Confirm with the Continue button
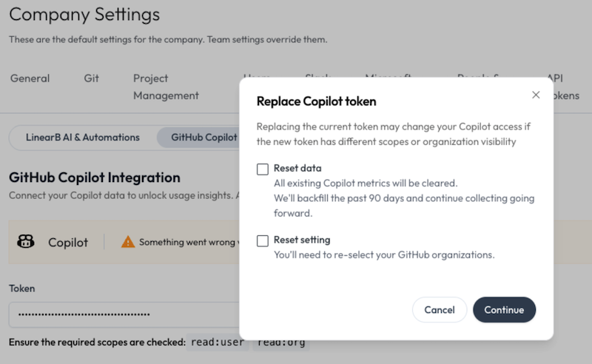592x364 pixels. click(504, 310)
